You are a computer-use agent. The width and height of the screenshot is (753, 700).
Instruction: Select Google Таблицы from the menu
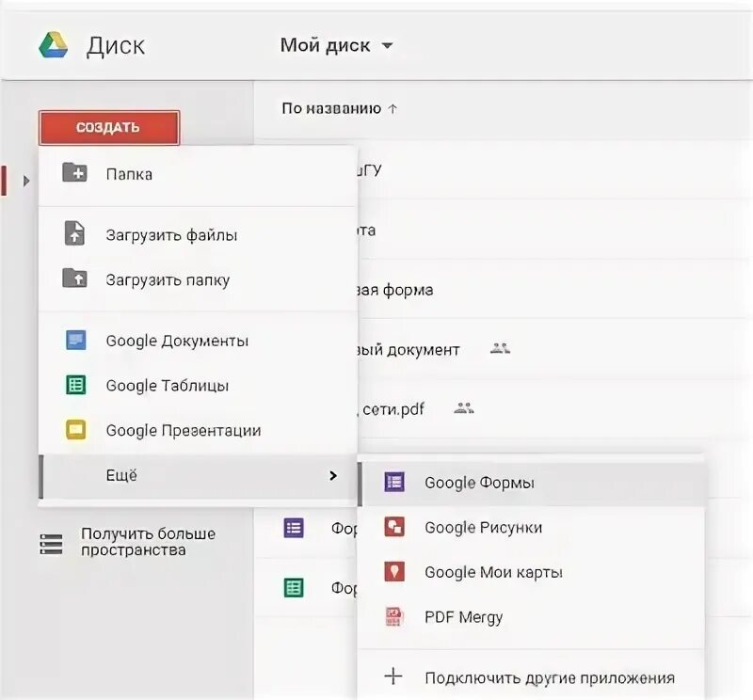coord(198,385)
